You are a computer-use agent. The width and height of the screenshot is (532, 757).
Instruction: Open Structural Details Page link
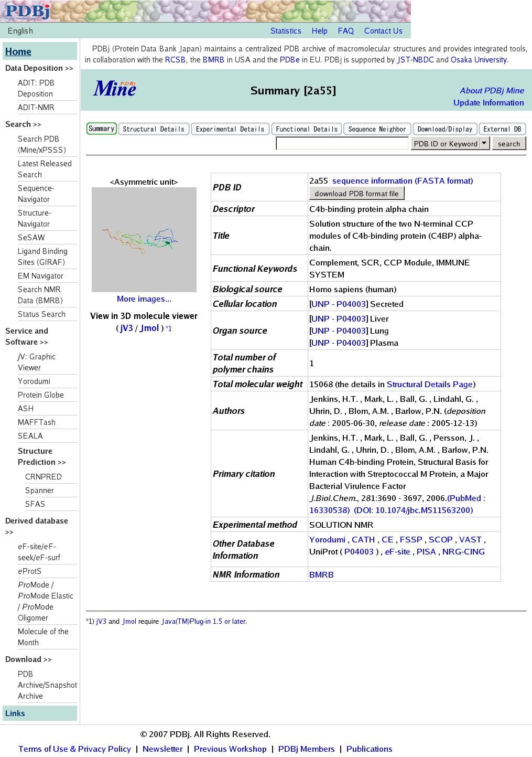(430, 384)
